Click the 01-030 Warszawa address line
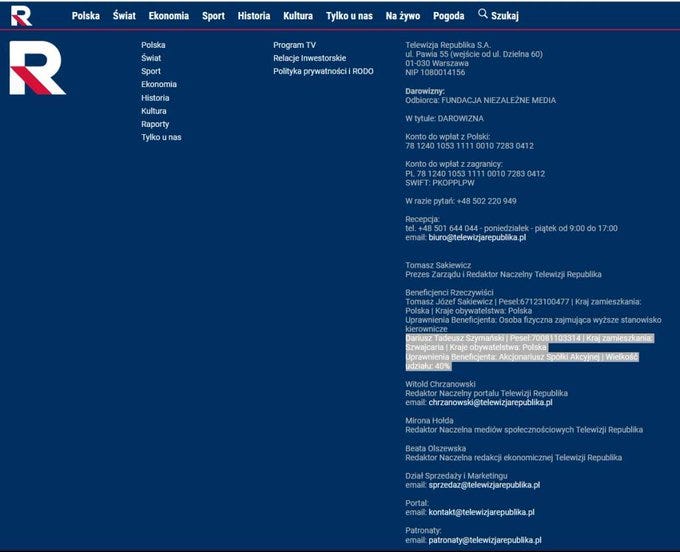 click(x=437, y=63)
